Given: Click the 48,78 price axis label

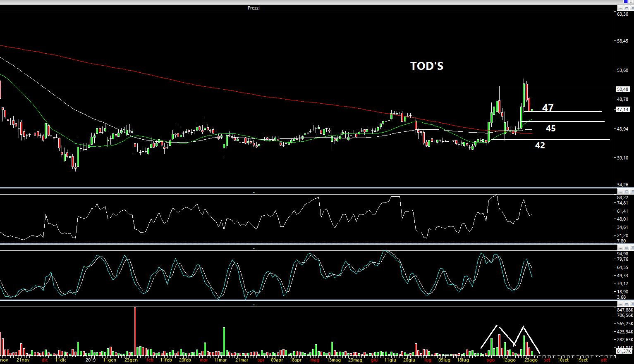Looking at the screenshot, I should pyautogui.click(x=622, y=100).
